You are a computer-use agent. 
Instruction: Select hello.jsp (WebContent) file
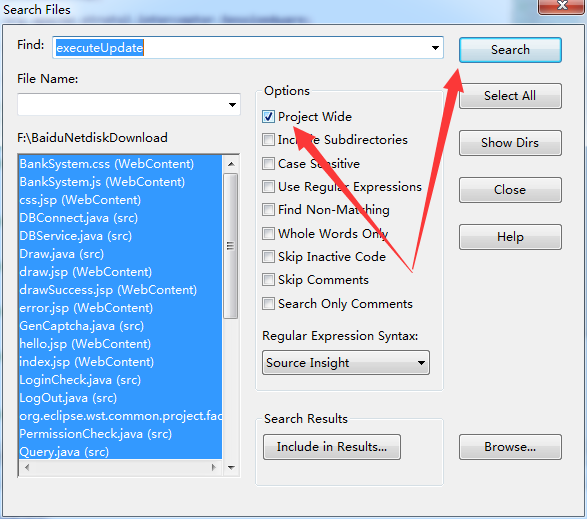tap(120, 344)
